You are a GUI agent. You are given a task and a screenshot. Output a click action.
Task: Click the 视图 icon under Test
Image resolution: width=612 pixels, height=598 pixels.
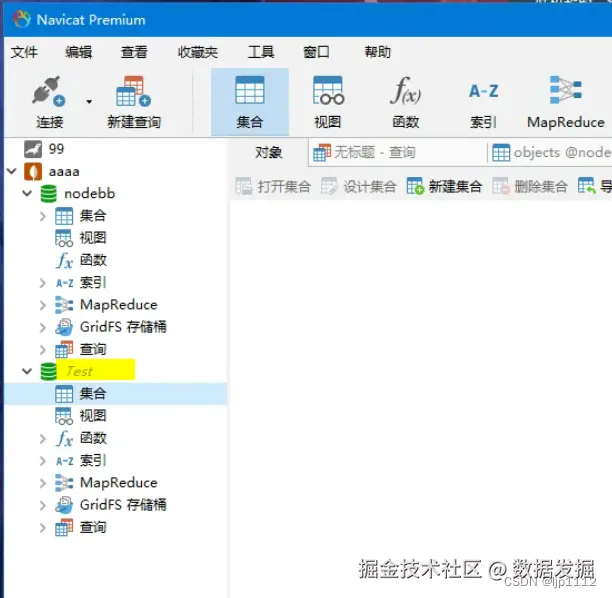click(64, 416)
